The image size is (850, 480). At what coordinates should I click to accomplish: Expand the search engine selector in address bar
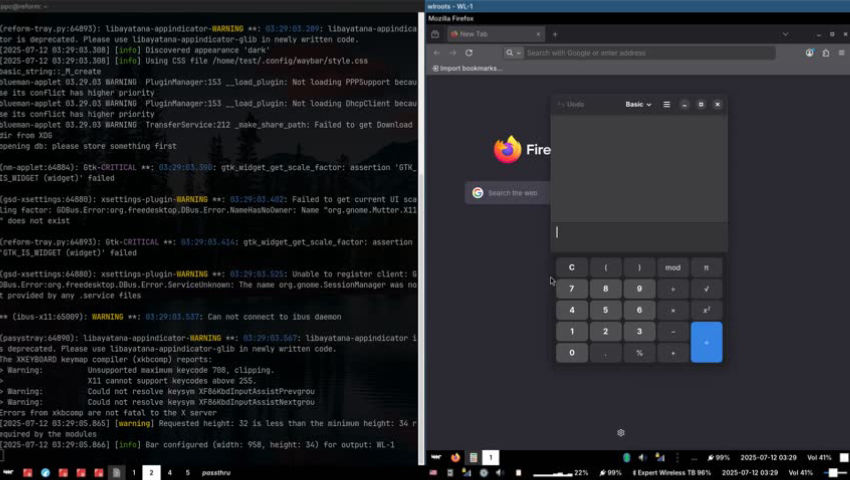512,53
